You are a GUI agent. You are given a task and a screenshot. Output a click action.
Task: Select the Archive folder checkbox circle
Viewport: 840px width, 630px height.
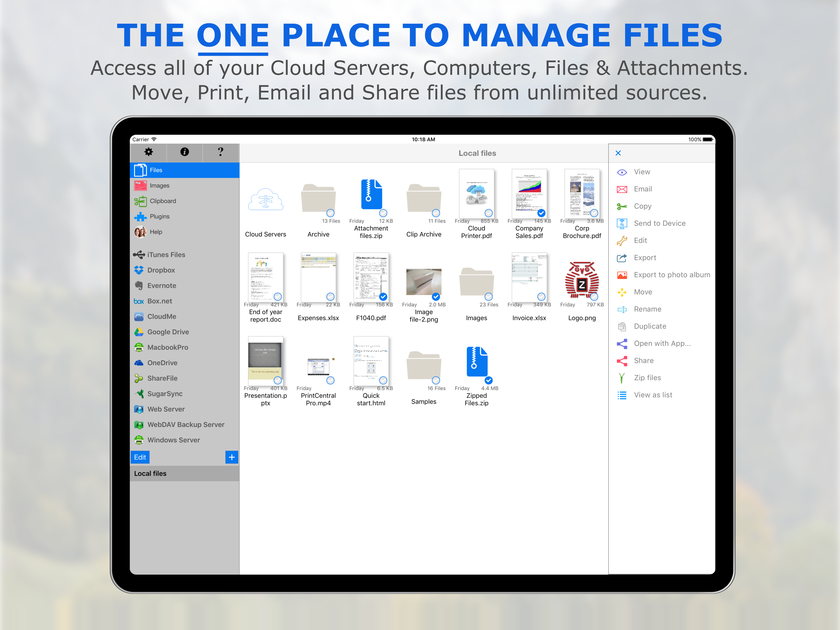(331, 213)
